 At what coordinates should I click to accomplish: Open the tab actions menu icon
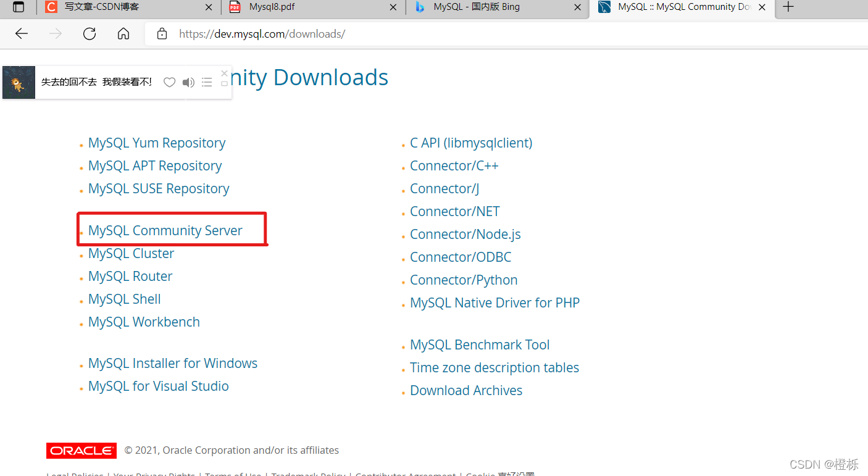[19, 7]
